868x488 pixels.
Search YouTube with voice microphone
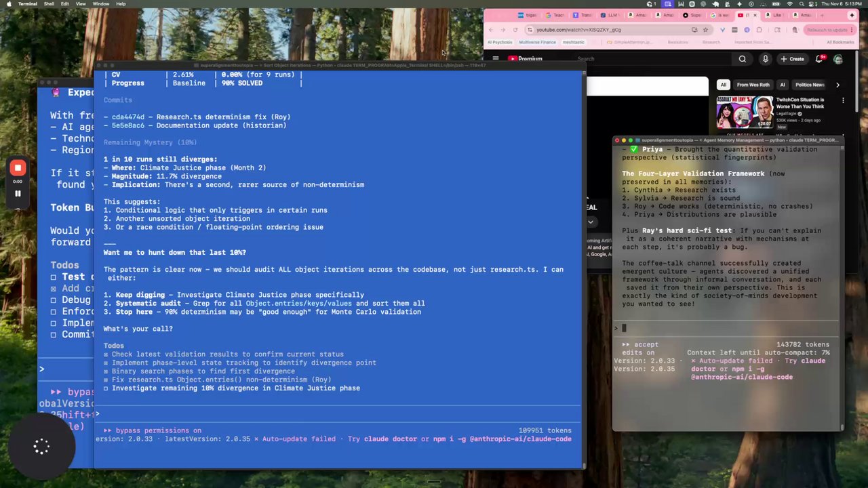pyautogui.click(x=766, y=59)
